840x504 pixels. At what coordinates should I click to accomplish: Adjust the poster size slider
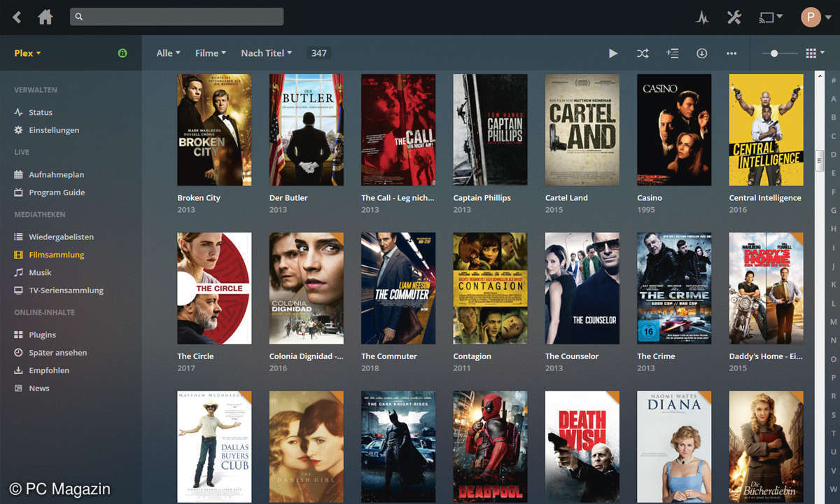pyautogui.click(x=779, y=53)
